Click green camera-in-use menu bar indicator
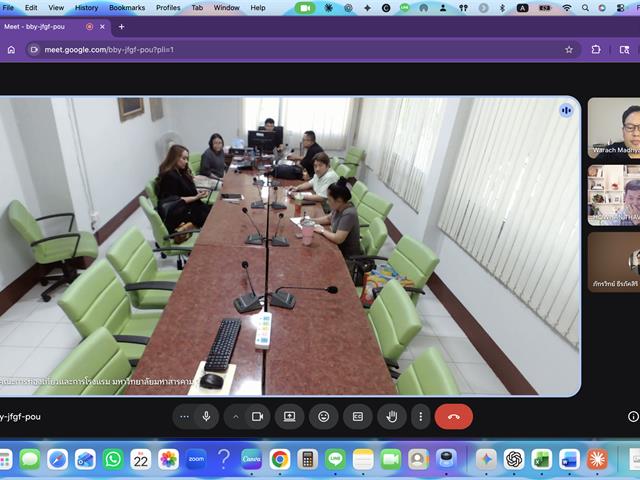The image size is (640, 480). coord(305,8)
